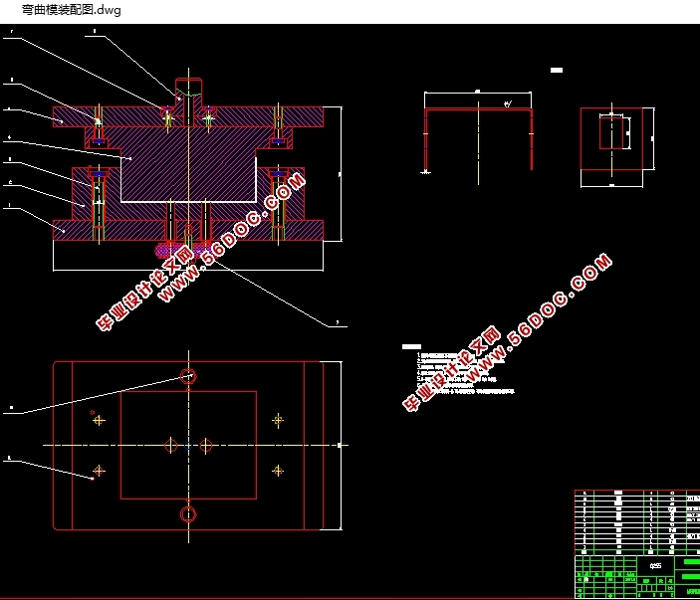Image resolution: width=700 pixels, height=600 pixels.
Task: Click the U-shaped bent part drawing
Action: click(x=478, y=138)
